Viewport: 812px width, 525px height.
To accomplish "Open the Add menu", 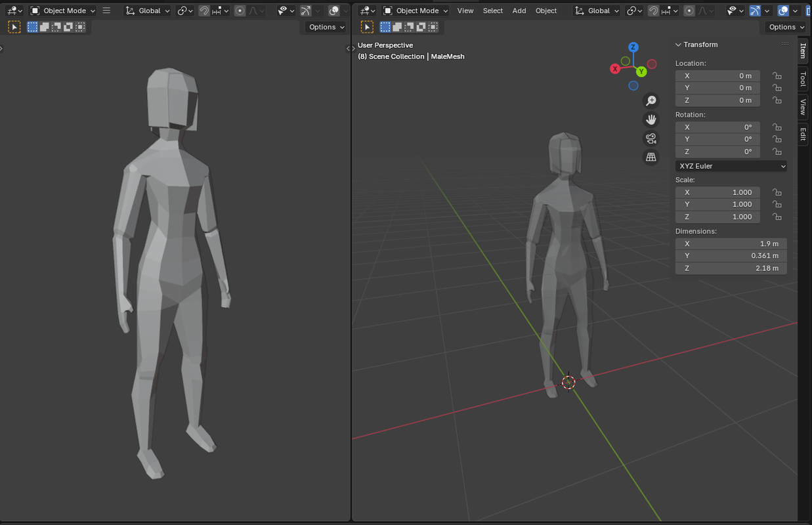I will 519,10.
